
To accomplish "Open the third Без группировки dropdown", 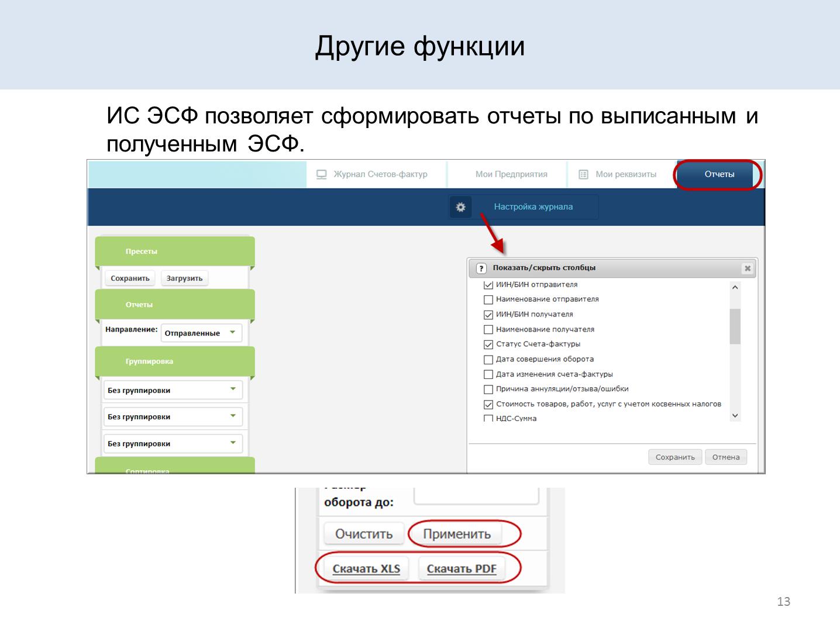I will click(173, 443).
